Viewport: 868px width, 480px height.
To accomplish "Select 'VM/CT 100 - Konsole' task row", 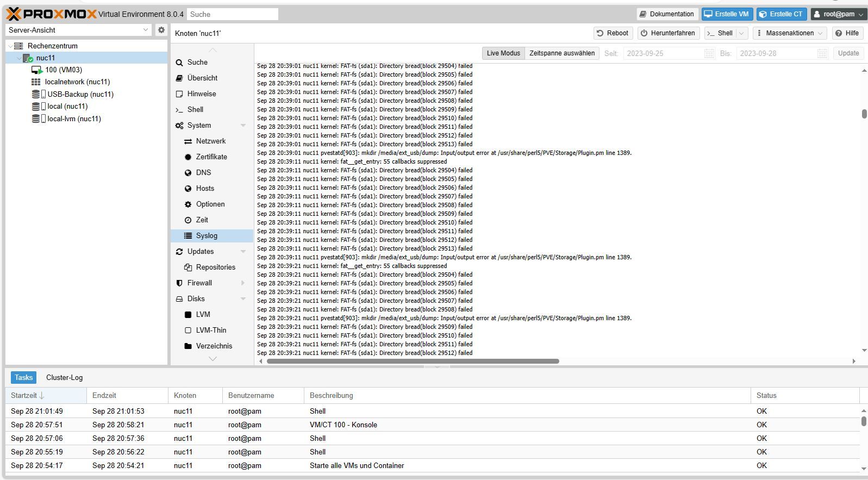I will (433, 425).
